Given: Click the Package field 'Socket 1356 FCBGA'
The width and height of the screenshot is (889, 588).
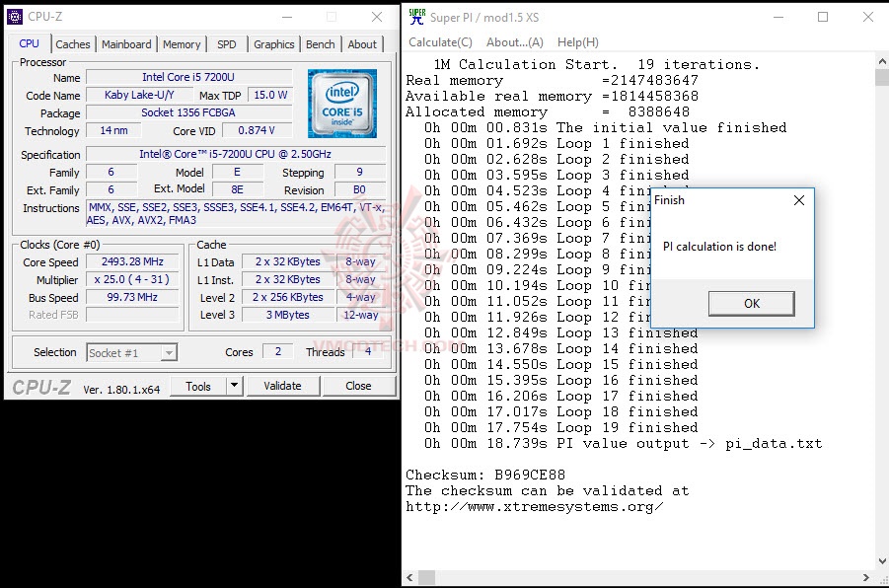Looking at the screenshot, I should 188,112.
